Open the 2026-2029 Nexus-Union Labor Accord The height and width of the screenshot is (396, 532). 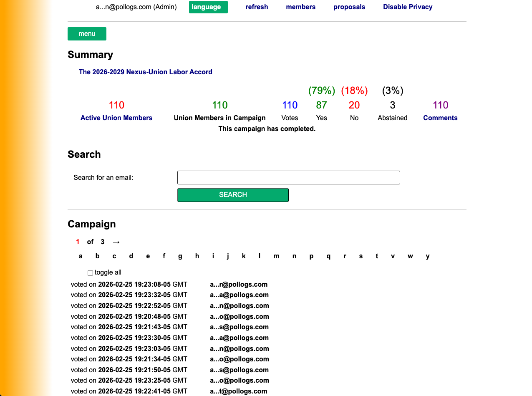coord(145,72)
